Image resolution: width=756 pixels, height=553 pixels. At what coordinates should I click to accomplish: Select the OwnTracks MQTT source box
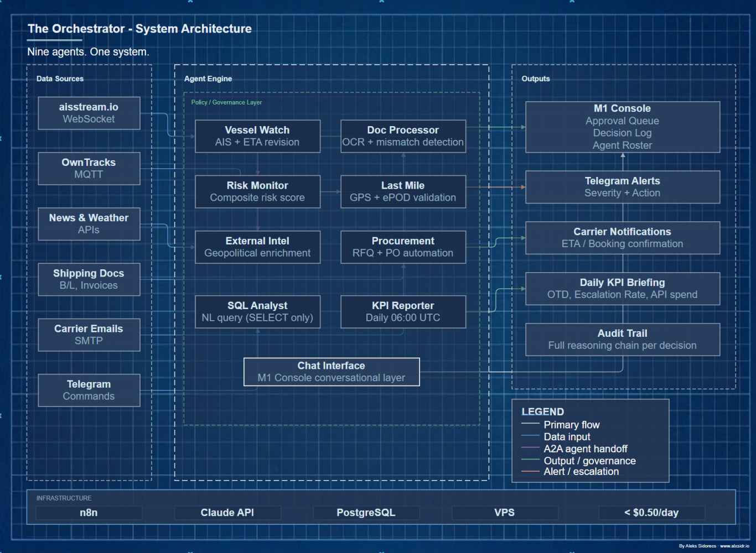tap(89, 168)
